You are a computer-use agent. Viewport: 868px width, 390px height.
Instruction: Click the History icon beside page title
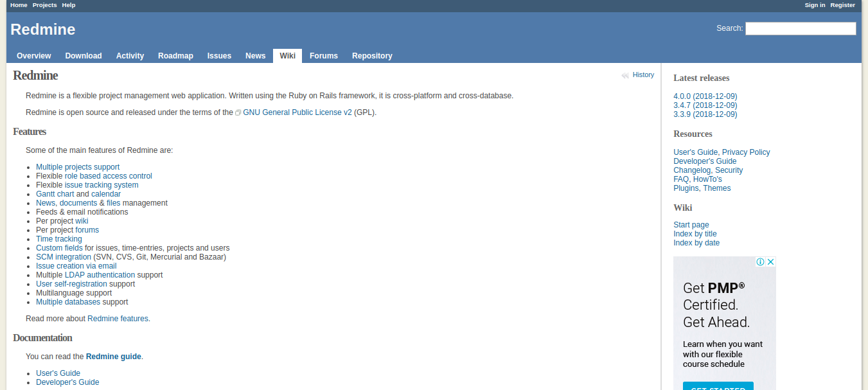click(x=625, y=76)
